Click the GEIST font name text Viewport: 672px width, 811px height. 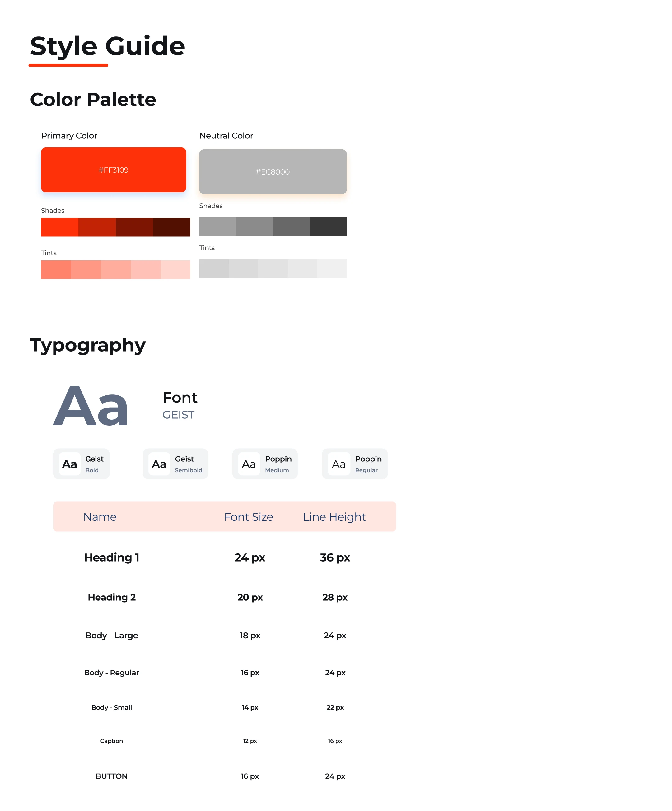coord(178,415)
